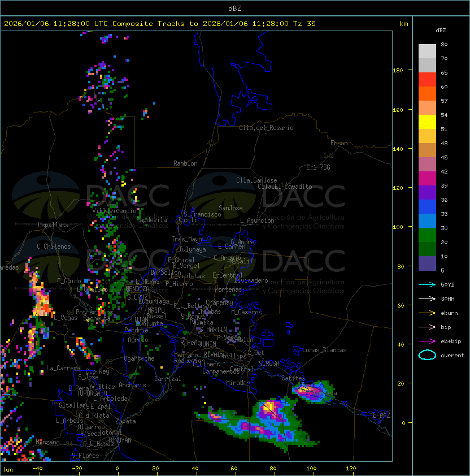Pick the purple swatch between 39 and 36 dBZ

pos(427,193)
